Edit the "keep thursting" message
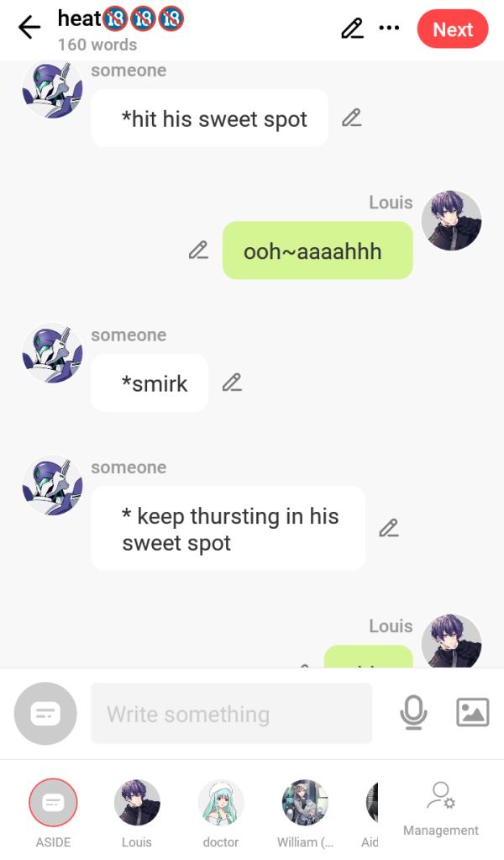Image resolution: width=504 pixels, height=860 pixels. click(389, 528)
